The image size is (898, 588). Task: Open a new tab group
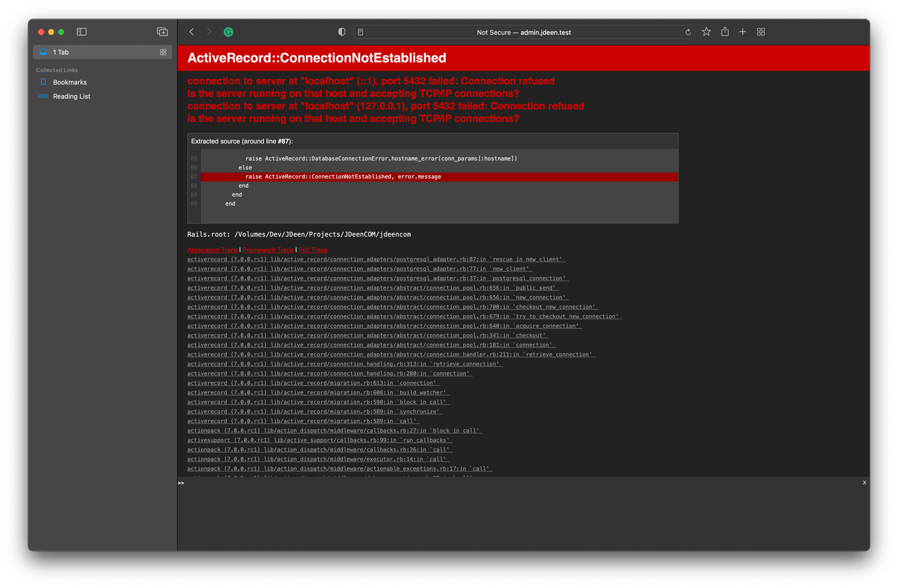(x=162, y=32)
